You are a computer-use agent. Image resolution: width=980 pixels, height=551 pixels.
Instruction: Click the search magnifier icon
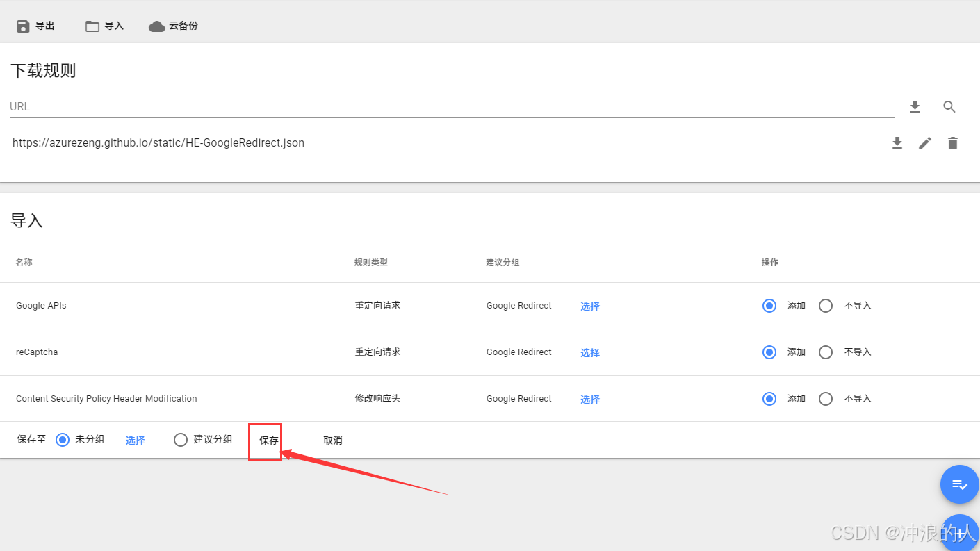coord(949,106)
